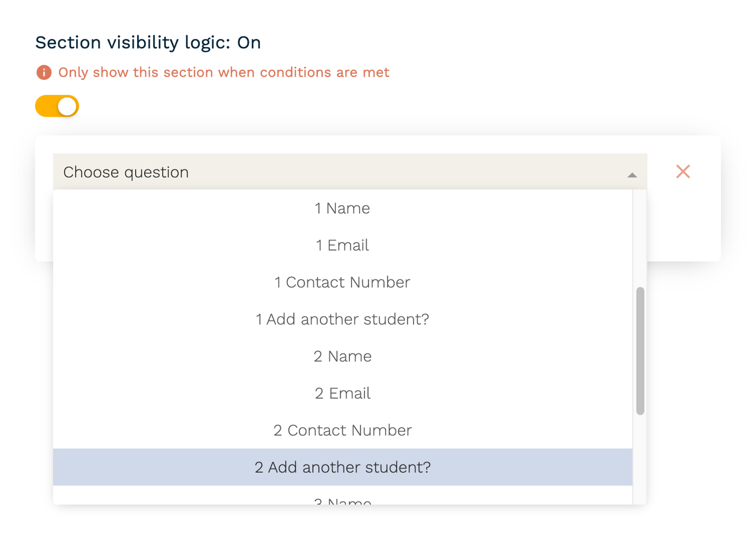
Task: Select the "2 Name" option
Action: [342, 357]
